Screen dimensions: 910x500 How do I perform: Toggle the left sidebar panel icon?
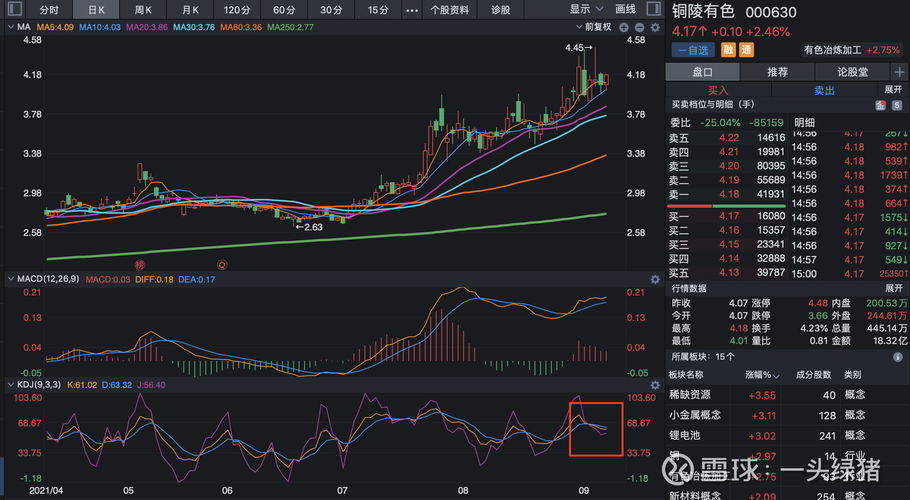(x=15, y=9)
